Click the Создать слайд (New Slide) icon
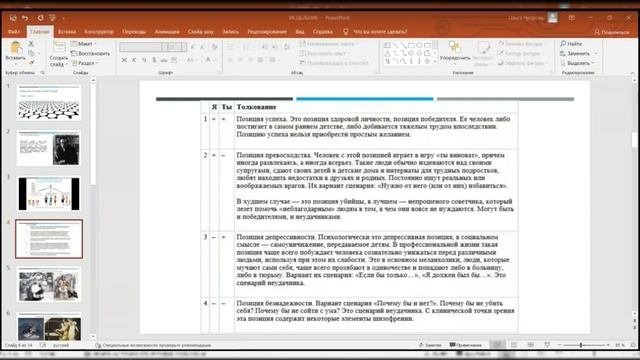Screen dimensions: 640x360 tap(59, 47)
